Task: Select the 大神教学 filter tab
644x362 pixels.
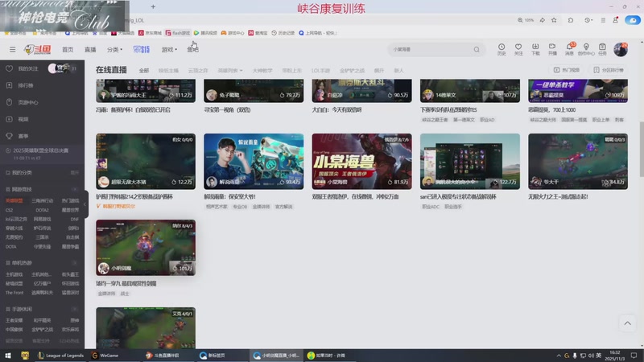Action: [x=262, y=71]
